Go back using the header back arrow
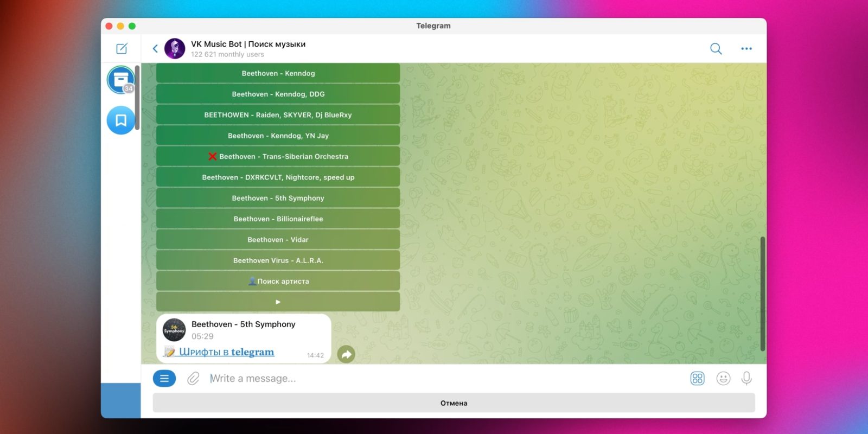Image resolution: width=868 pixels, height=434 pixels. [x=155, y=49]
